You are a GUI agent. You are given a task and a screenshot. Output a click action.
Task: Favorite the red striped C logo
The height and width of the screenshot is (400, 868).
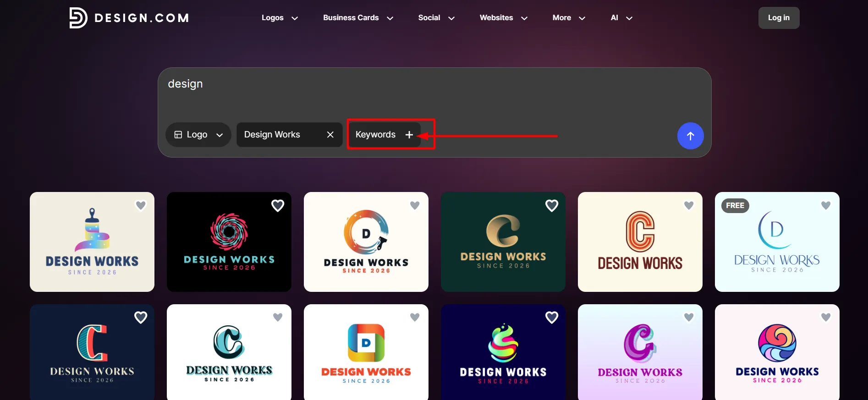click(x=689, y=205)
